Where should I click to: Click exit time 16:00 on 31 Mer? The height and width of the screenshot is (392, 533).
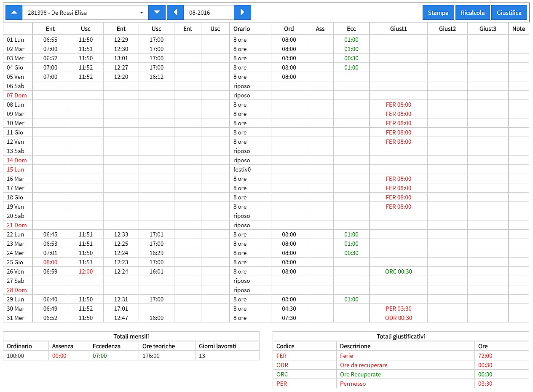tap(156, 318)
